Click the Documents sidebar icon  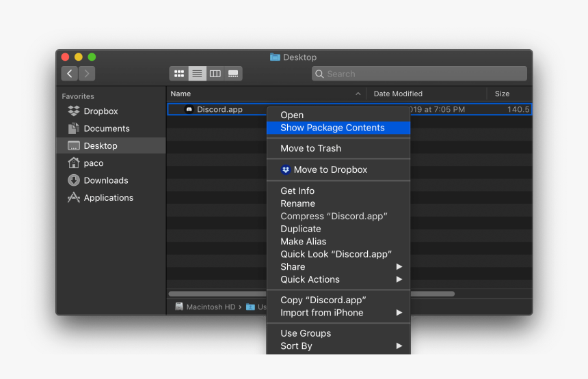point(74,128)
